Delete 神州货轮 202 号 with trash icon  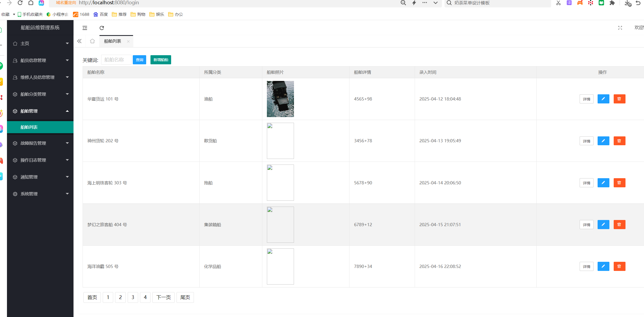click(x=619, y=141)
